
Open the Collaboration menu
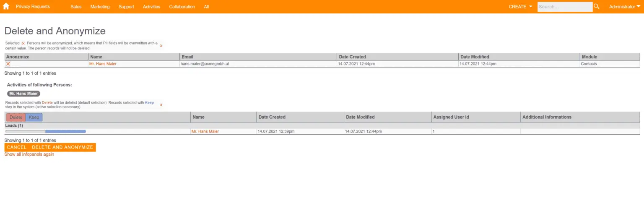(x=182, y=7)
